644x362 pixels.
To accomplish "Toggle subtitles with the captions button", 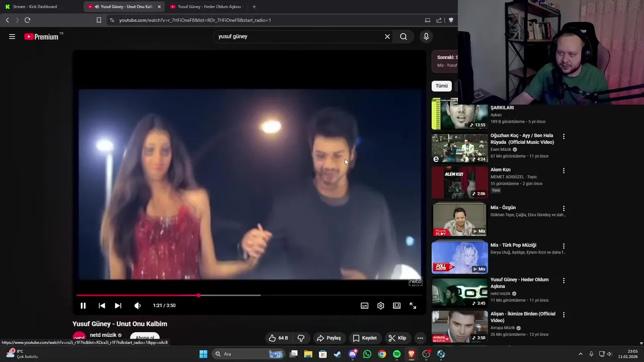I will pyautogui.click(x=365, y=306).
